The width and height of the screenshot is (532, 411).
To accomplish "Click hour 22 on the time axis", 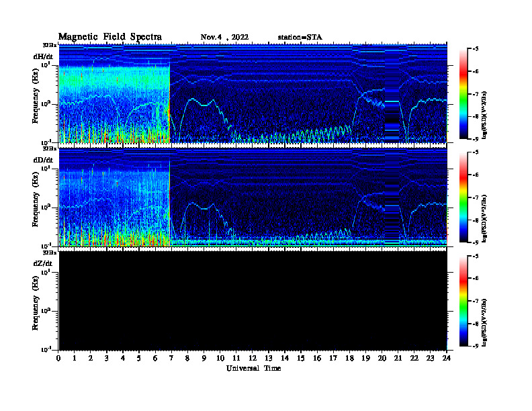I will coord(414,358).
